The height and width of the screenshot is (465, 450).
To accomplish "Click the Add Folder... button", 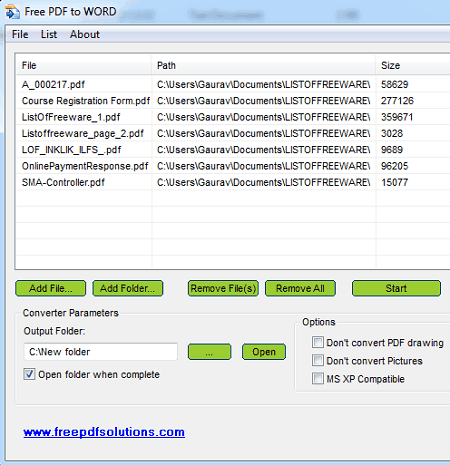I will pyautogui.click(x=128, y=288).
